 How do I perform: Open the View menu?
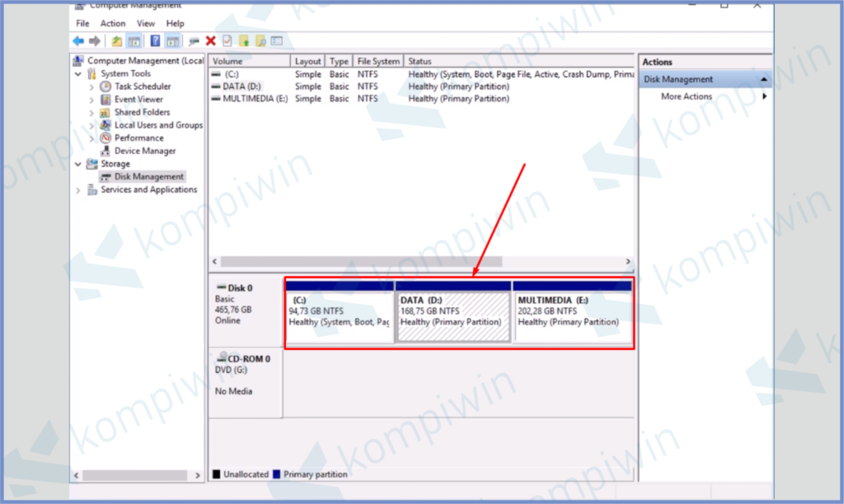(x=145, y=23)
